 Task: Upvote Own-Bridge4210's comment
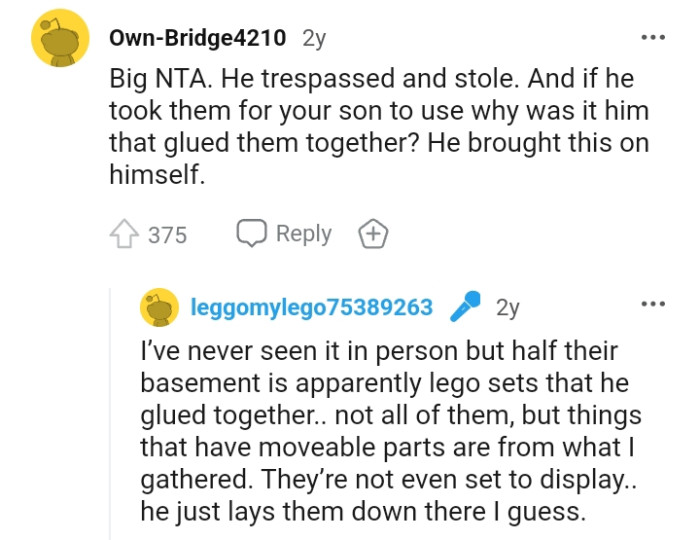pos(126,235)
